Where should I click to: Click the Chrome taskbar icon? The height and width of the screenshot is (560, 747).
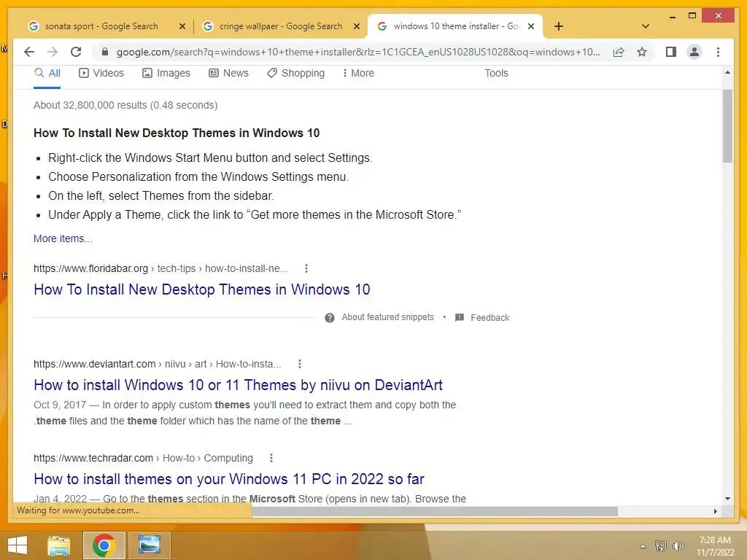point(104,545)
